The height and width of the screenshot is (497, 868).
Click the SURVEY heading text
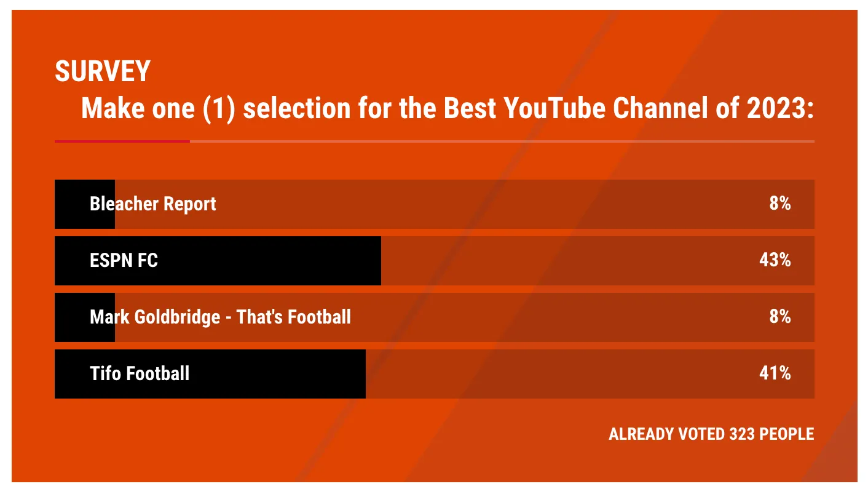103,72
